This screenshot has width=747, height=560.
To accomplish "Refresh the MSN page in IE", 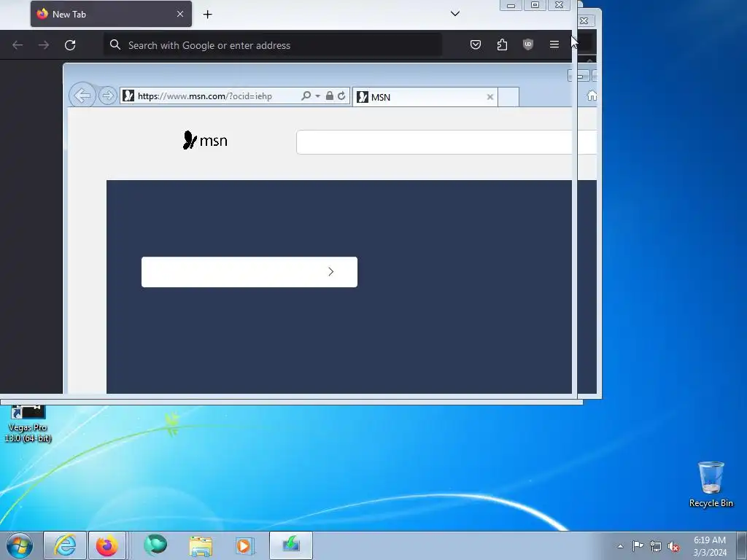I will 341,96.
